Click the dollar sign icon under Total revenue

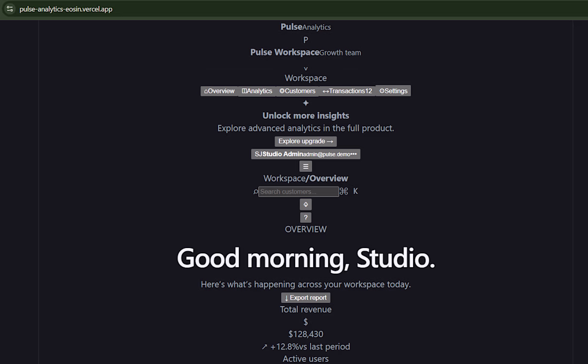[x=306, y=322]
